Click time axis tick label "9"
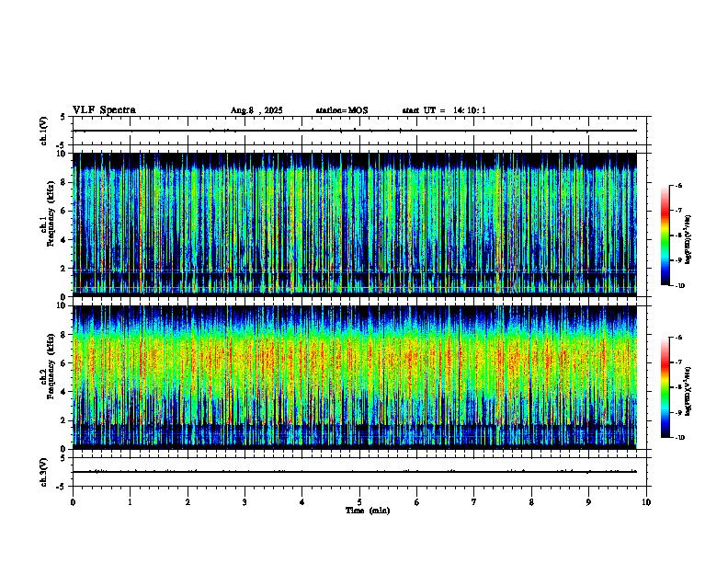The height and width of the screenshot is (563, 728). (x=588, y=502)
